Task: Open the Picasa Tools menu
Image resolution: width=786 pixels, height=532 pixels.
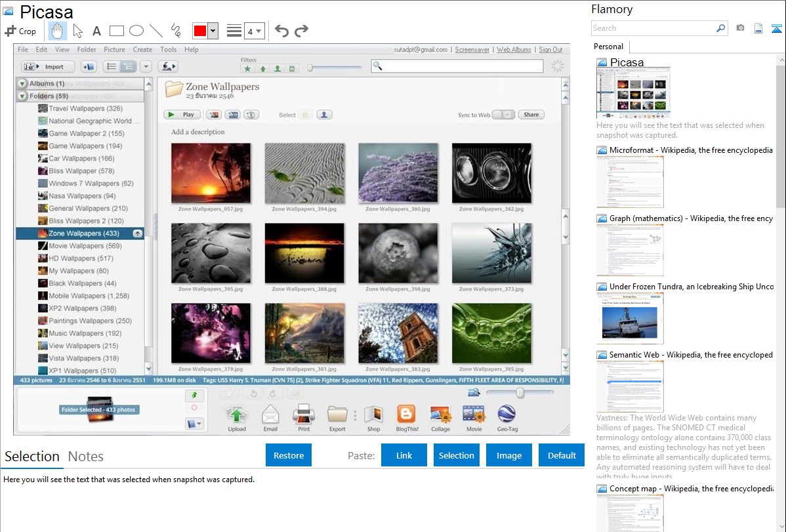Action: click(168, 50)
